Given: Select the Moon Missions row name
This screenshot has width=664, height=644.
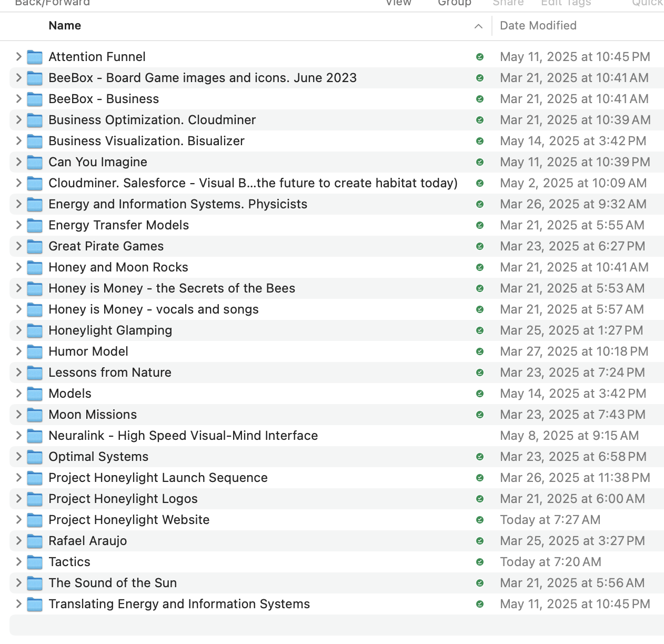Looking at the screenshot, I should coord(93,415).
